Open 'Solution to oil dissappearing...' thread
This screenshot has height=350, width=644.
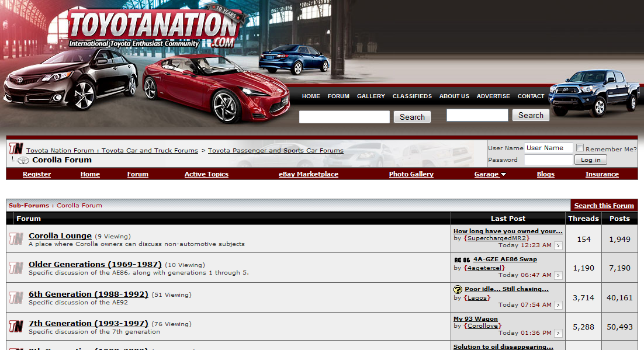coord(503,346)
